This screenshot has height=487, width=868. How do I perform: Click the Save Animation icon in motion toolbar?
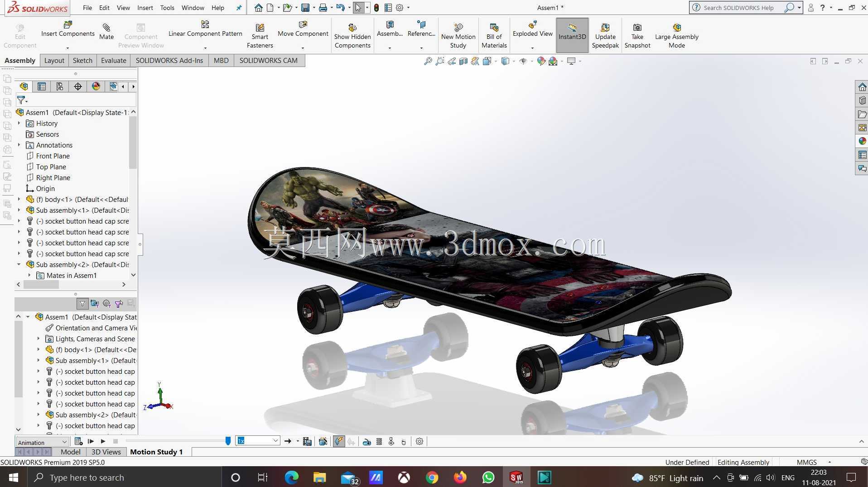[x=307, y=441]
